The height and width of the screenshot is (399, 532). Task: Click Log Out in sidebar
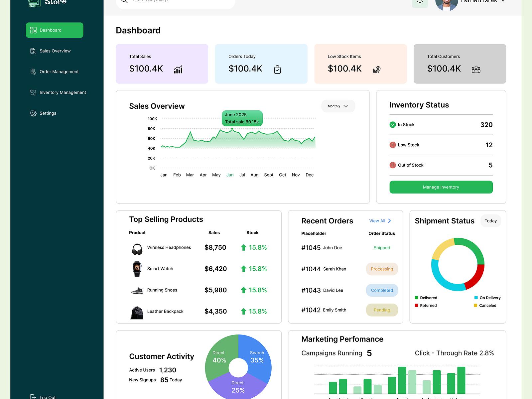tap(43, 396)
